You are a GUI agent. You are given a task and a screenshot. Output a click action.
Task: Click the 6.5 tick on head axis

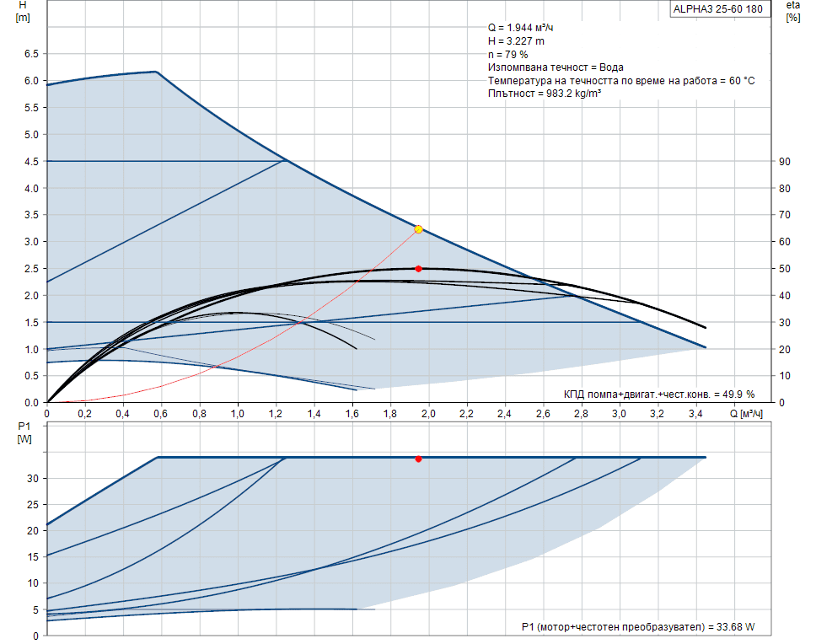tap(31, 54)
